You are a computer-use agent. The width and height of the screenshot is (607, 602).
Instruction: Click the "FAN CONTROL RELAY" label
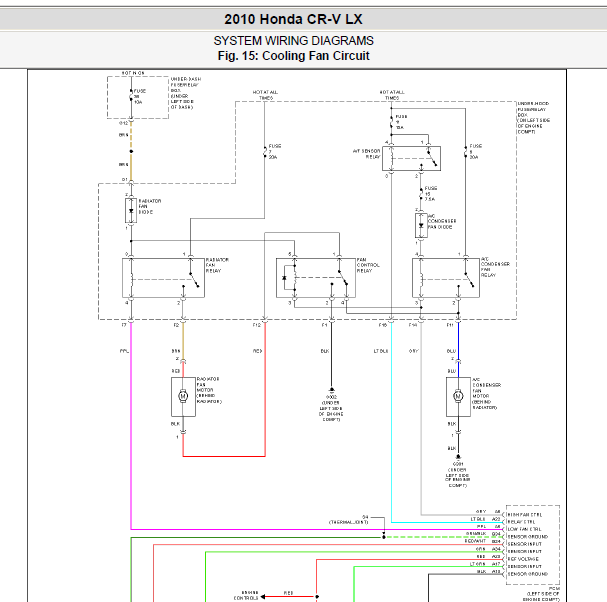tap(368, 265)
